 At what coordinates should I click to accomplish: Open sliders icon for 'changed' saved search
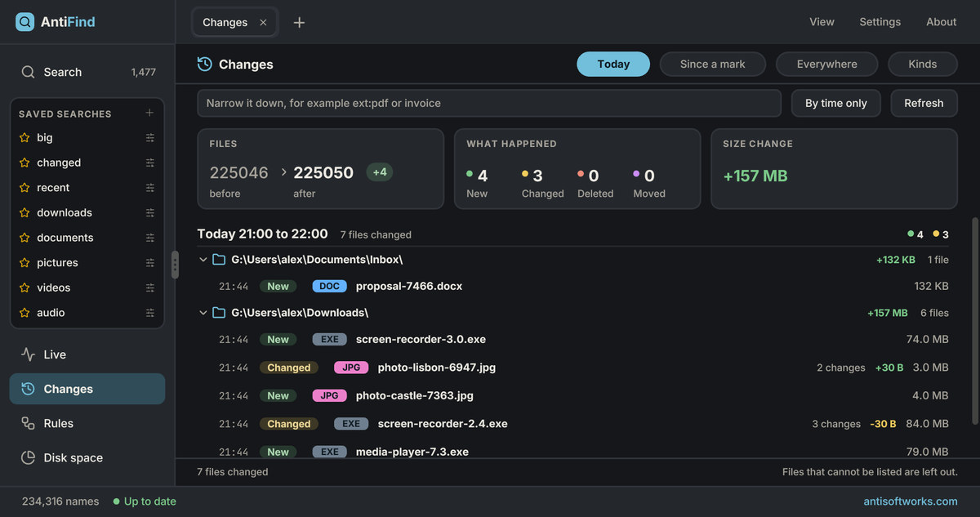(150, 163)
